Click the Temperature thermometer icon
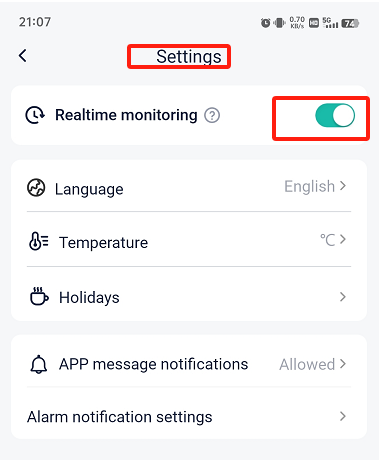The image size is (382, 460). click(38, 241)
